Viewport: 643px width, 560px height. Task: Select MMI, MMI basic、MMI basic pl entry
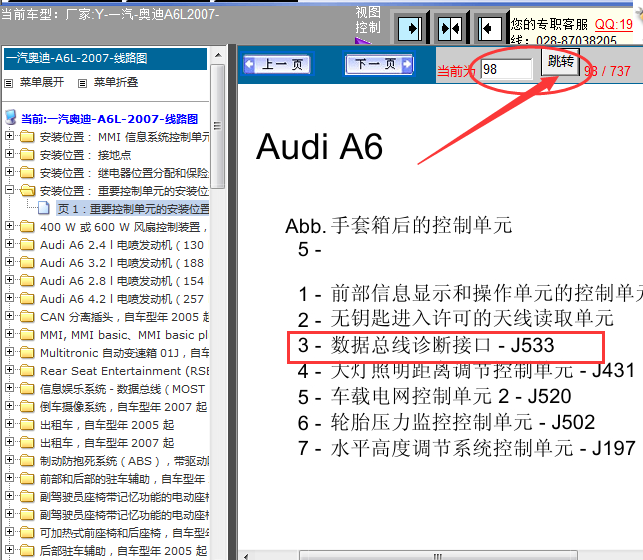(124, 335)
